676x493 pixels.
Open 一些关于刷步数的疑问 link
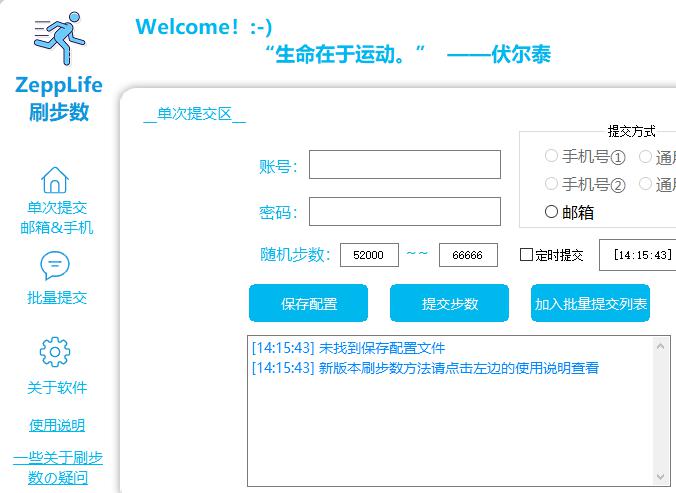coord(57,467)
